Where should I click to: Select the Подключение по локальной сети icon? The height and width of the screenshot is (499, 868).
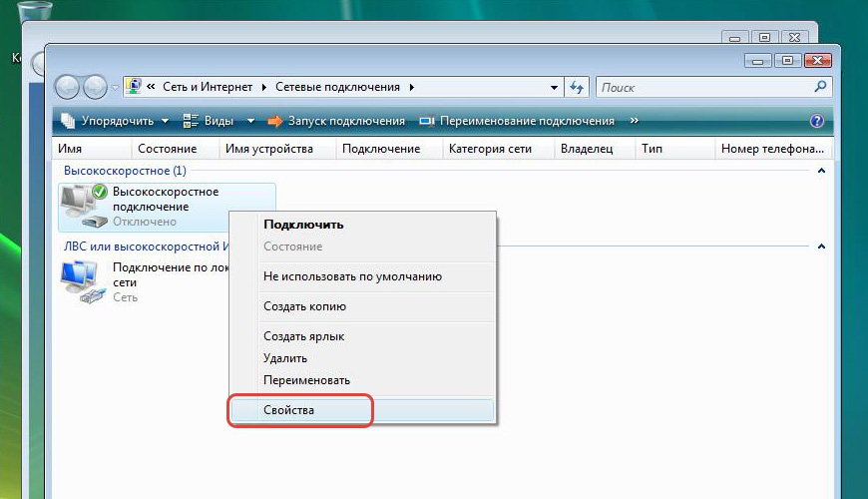coord(84,281)
